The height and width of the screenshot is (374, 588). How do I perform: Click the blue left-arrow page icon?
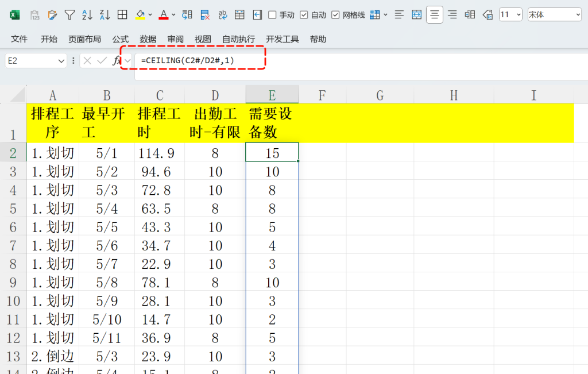click(x=257, y=15)
